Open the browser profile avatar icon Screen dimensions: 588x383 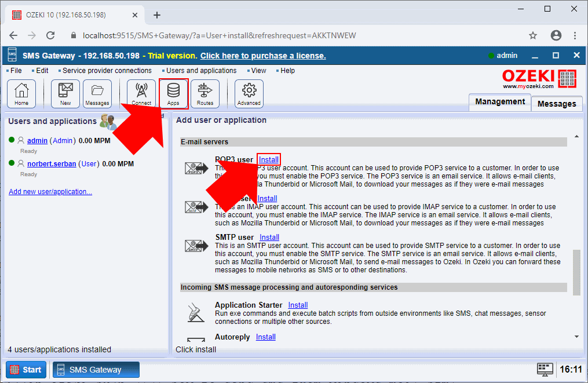click(x=556, y=36)
